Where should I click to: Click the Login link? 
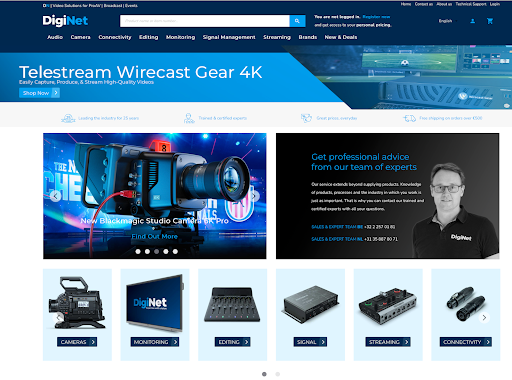[495, 4]
